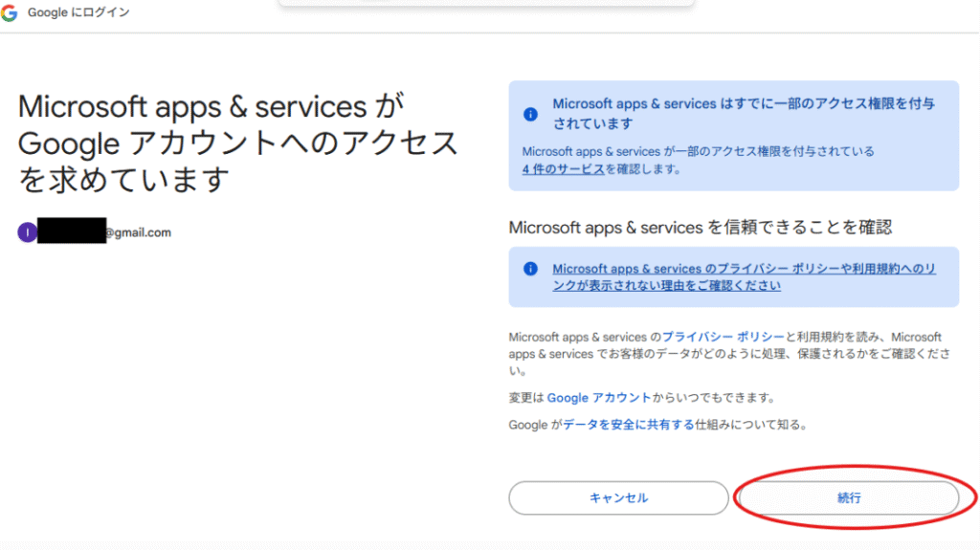
Task: Click the 'はすでに一部のアクセス権限を付与されています' notice title
Action: (x=744, y=114)
